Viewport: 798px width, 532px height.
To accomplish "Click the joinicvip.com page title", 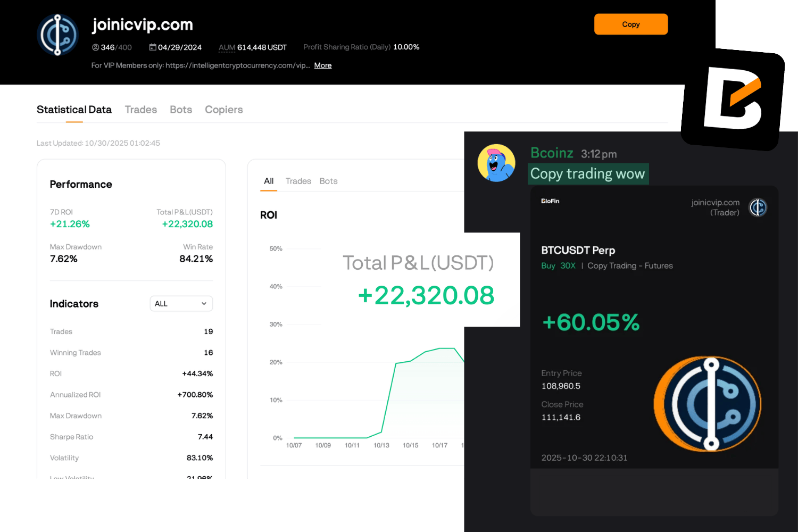I will coord(143,24).
